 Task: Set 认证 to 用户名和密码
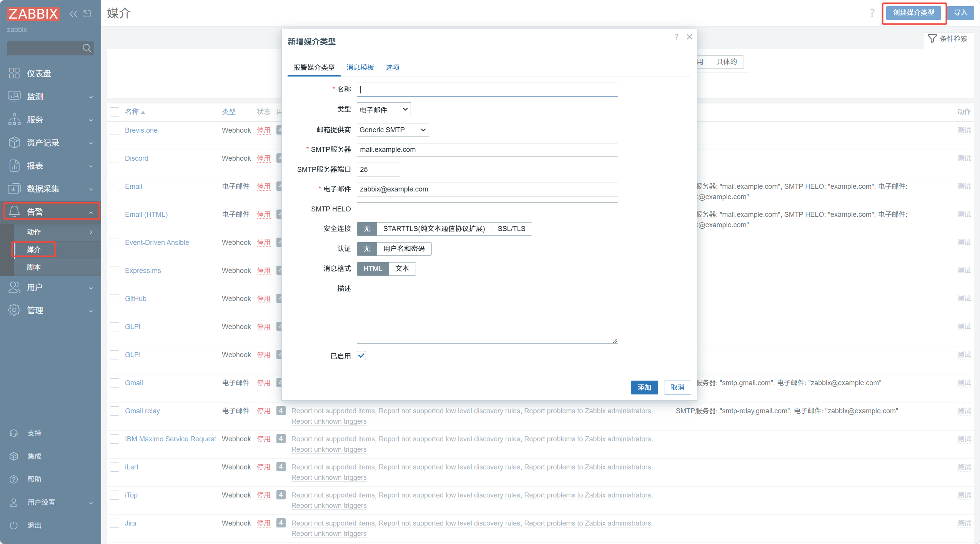coord(404,249)
